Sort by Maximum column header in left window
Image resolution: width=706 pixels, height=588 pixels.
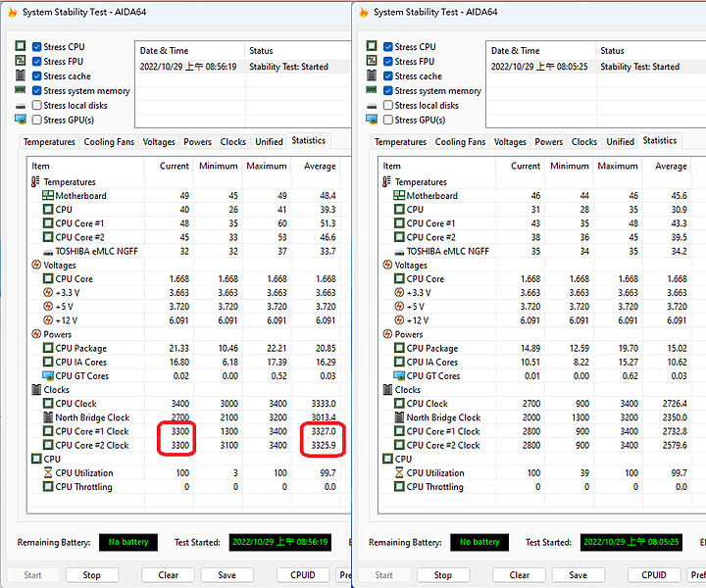267,166
